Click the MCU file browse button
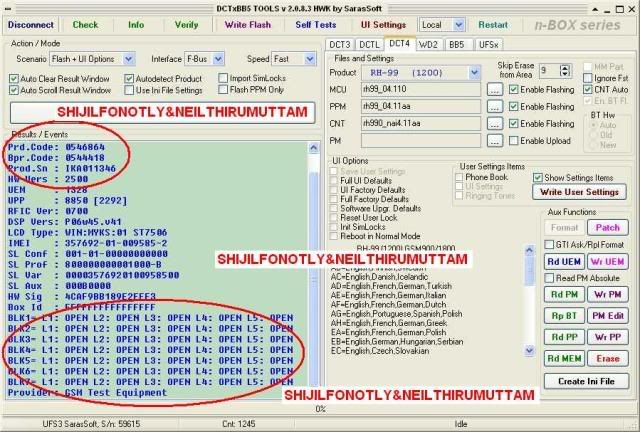The image size is (640, 432). pos(494,89)
